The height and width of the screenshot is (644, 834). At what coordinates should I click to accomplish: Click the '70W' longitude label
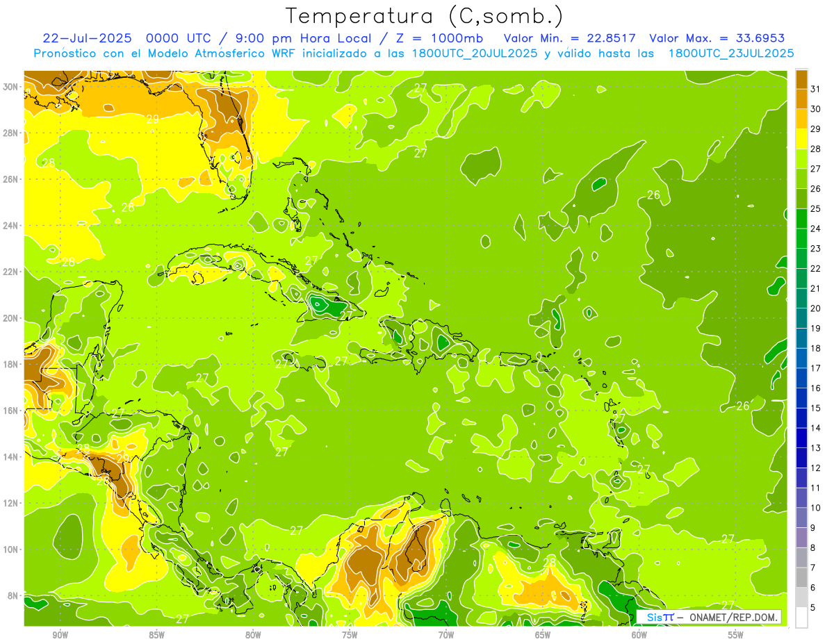pos(446,635)
